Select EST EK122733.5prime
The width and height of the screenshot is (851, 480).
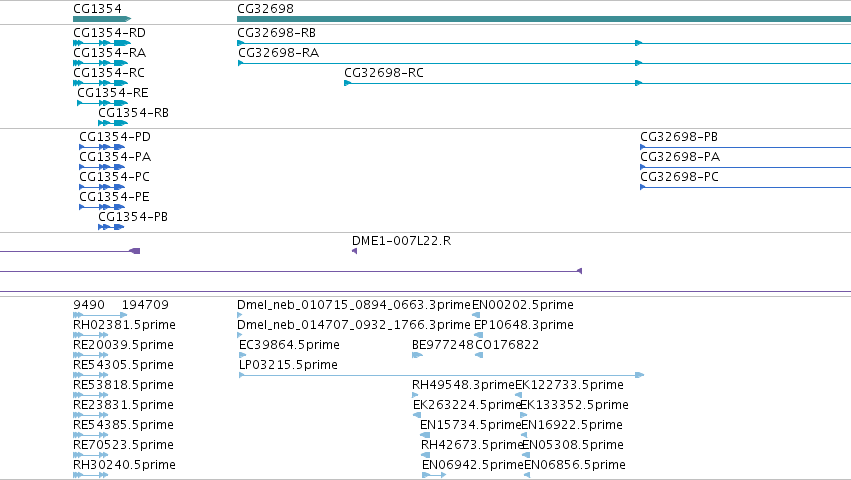tap(569, 386)
